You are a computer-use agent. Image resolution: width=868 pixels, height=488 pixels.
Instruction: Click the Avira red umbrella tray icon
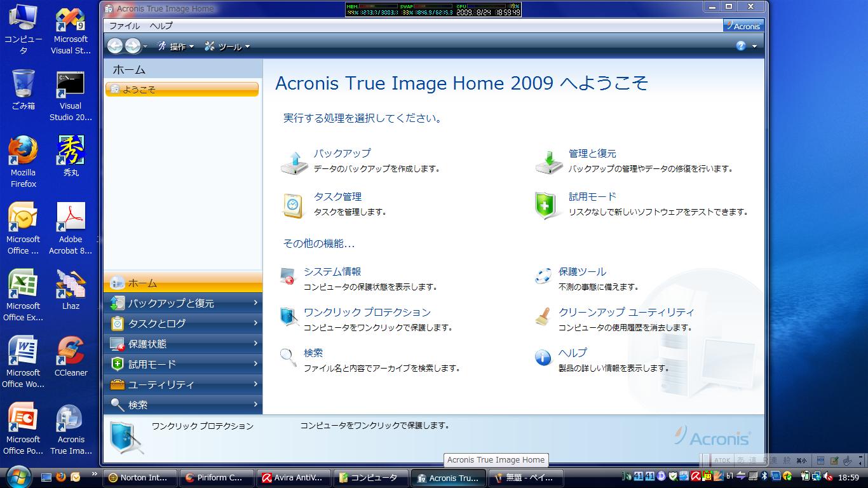click(696, 477)
